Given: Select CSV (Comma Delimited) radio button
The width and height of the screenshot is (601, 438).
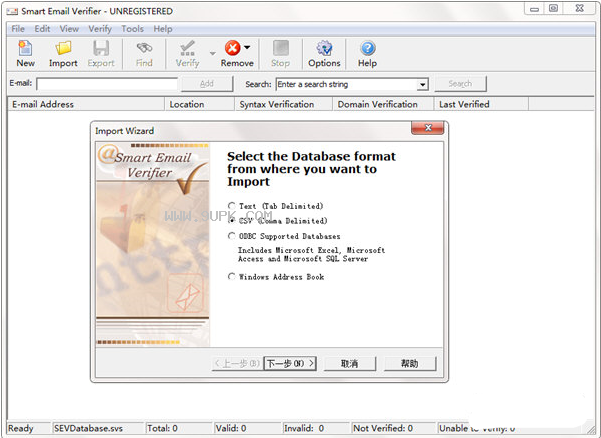Looking at the screenshot, I should (x=232, y=221).
